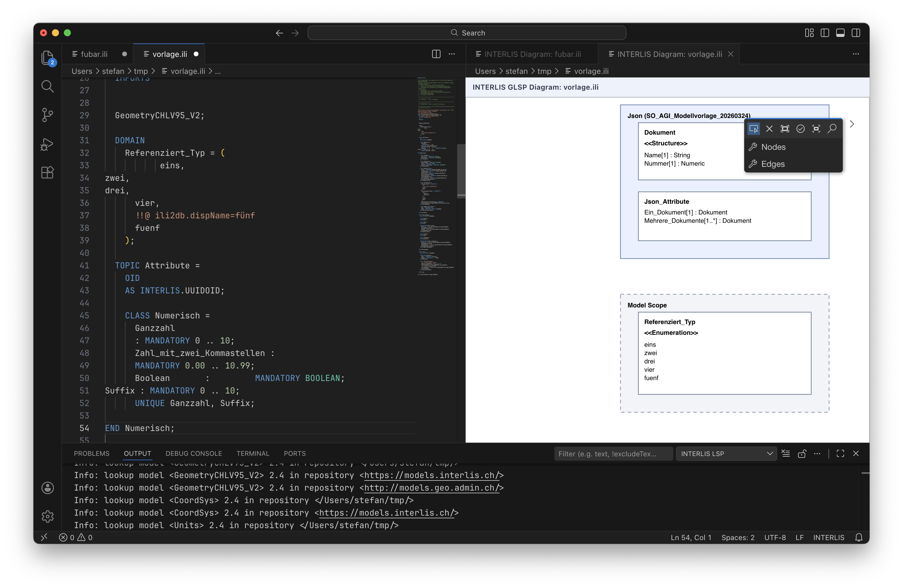Viewport: 903px width, 588px height.
Task: Click the stefan breadcrumb in diagram editor
Action: coord(516,71)
